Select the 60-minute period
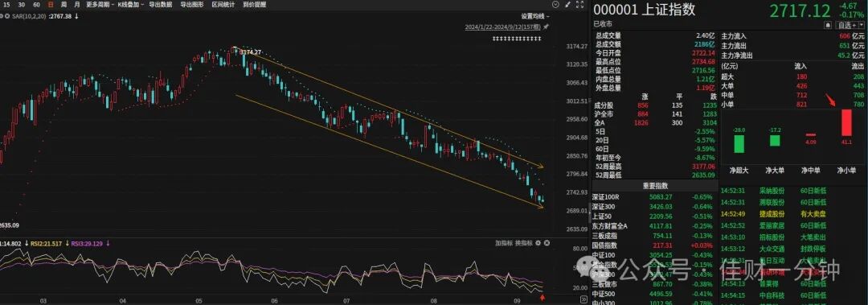 point(36,5)
